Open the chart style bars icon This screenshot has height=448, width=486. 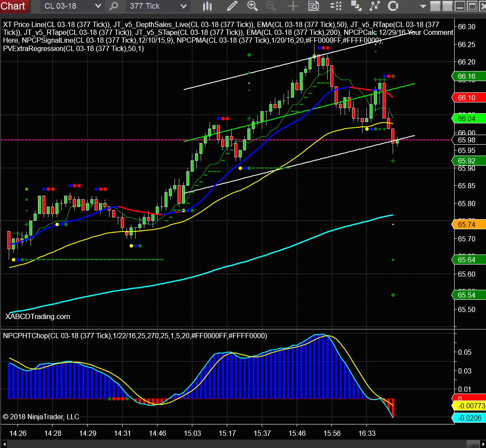point(207,6)
